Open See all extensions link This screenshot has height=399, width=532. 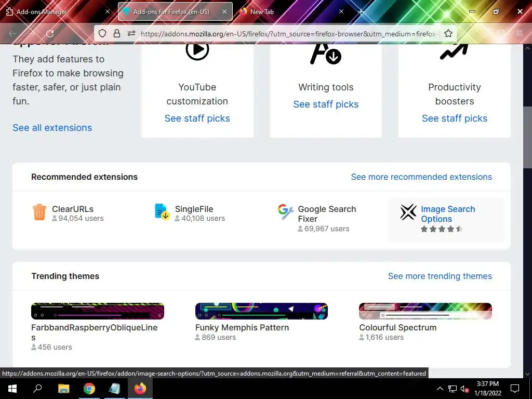pyautogui.click(x=52, y=128)
